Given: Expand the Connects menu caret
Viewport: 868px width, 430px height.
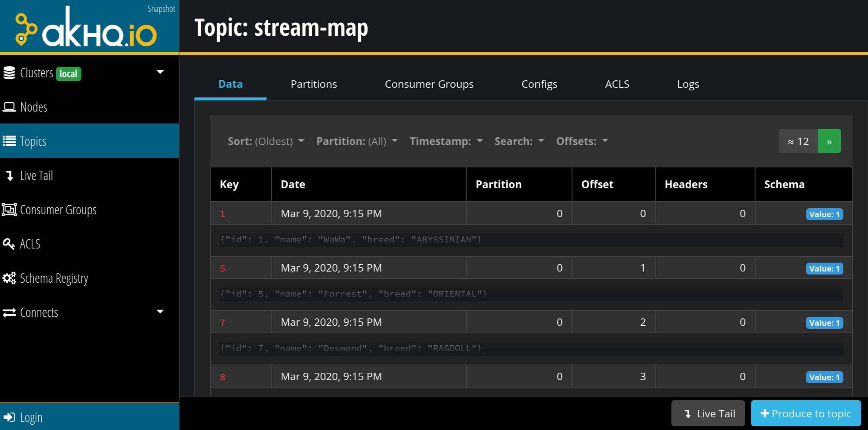Looking at the screenshot, I should point(160,312).
